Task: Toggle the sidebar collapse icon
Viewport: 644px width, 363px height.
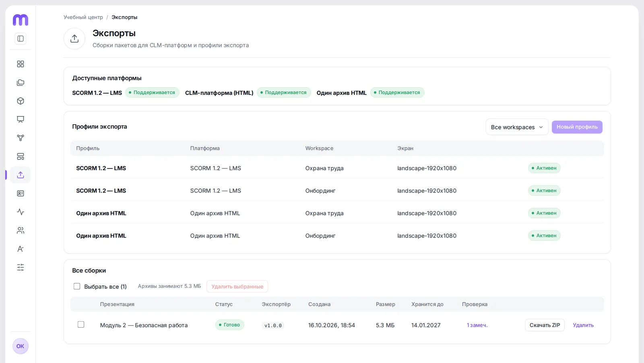Action: coord(21,39)
